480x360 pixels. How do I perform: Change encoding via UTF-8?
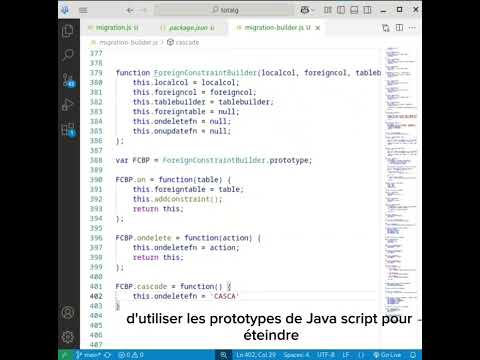[x=326, y=355]
